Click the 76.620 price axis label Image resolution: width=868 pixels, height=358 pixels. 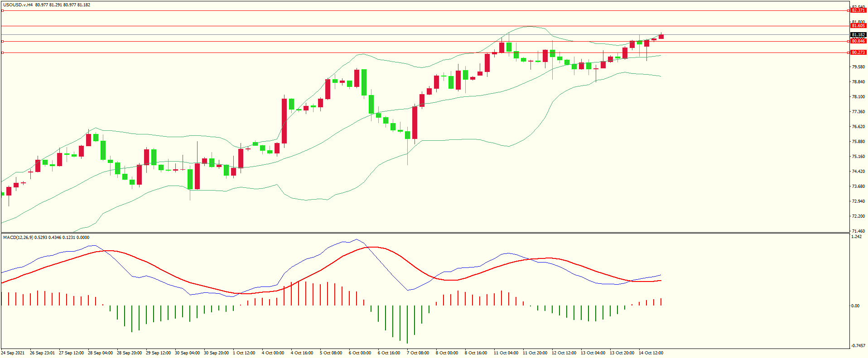[858, 127]
